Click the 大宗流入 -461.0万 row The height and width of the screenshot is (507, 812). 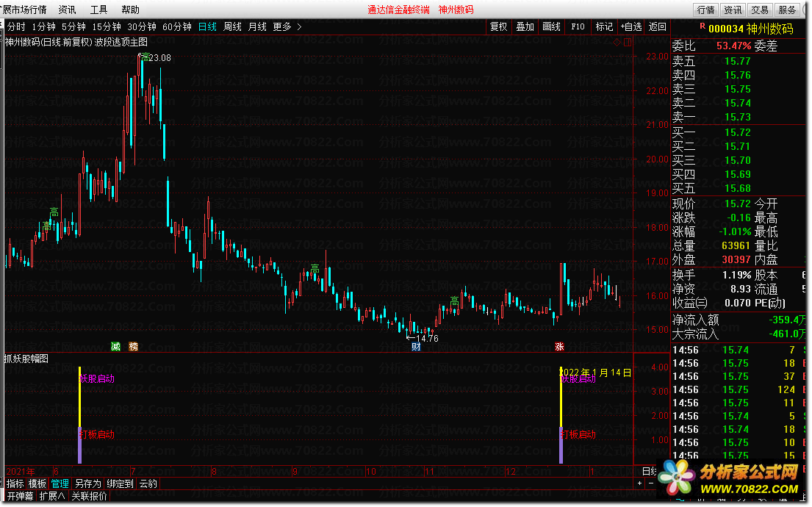click(x=739, y=334)
